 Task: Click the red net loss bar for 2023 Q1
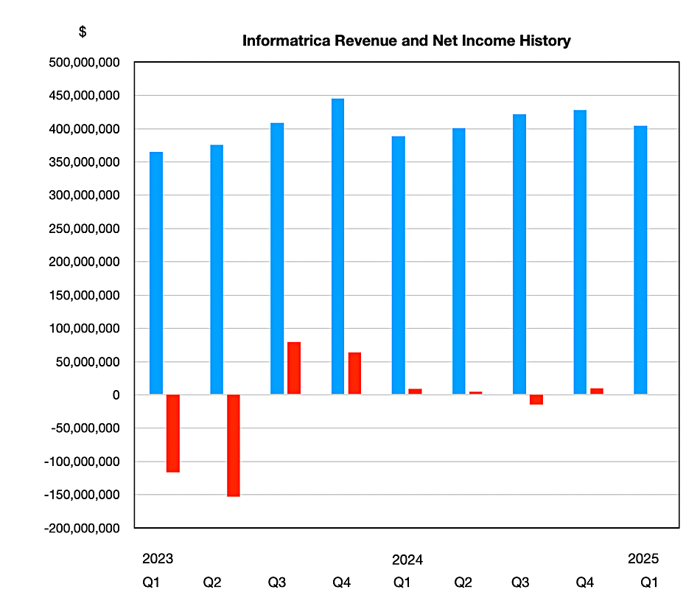[172, 434]
